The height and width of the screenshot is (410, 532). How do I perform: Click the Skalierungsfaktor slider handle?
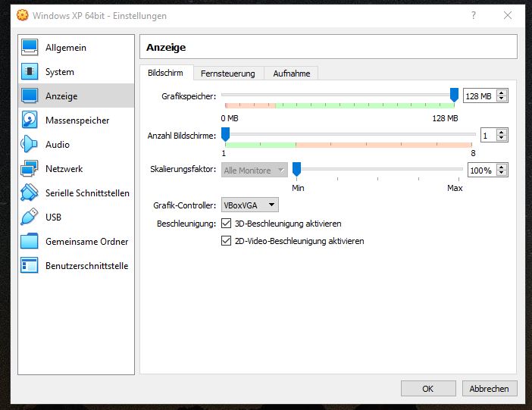[296, 169]
